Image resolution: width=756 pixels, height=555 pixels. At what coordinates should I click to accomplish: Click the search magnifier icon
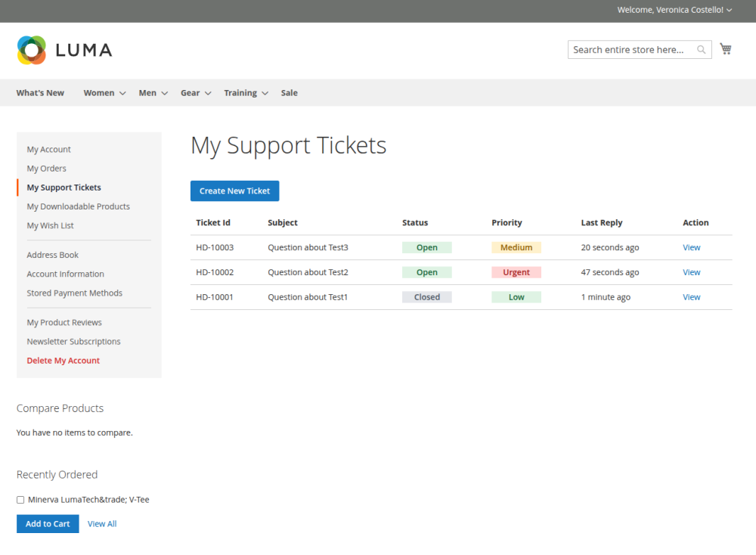point(702,50)
